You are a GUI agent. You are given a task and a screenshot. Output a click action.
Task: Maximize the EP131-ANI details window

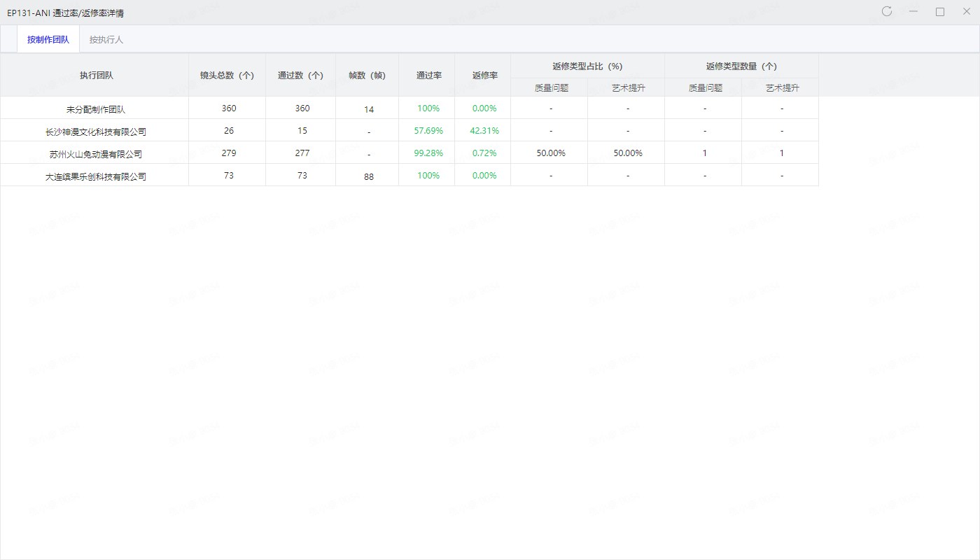940,11
